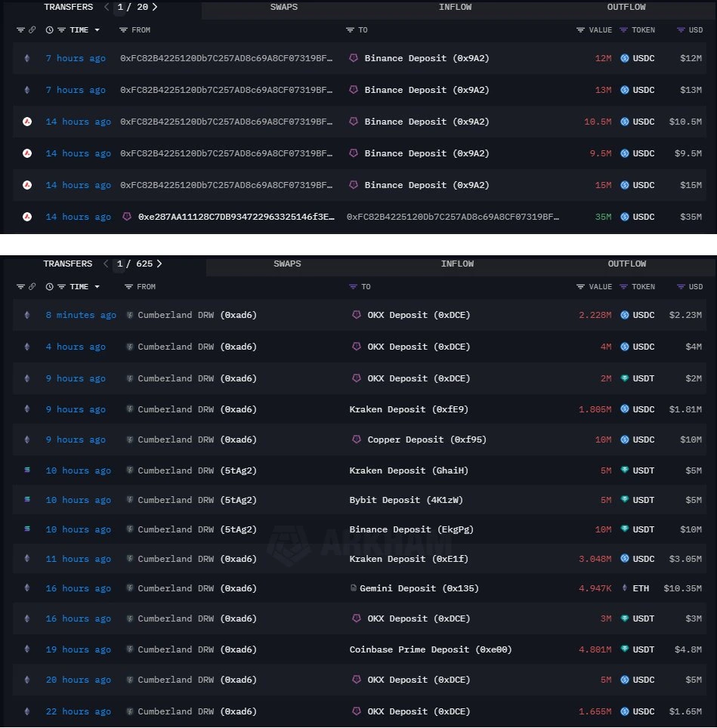Click the link icon in bottom panel header

tap(32, 286)
